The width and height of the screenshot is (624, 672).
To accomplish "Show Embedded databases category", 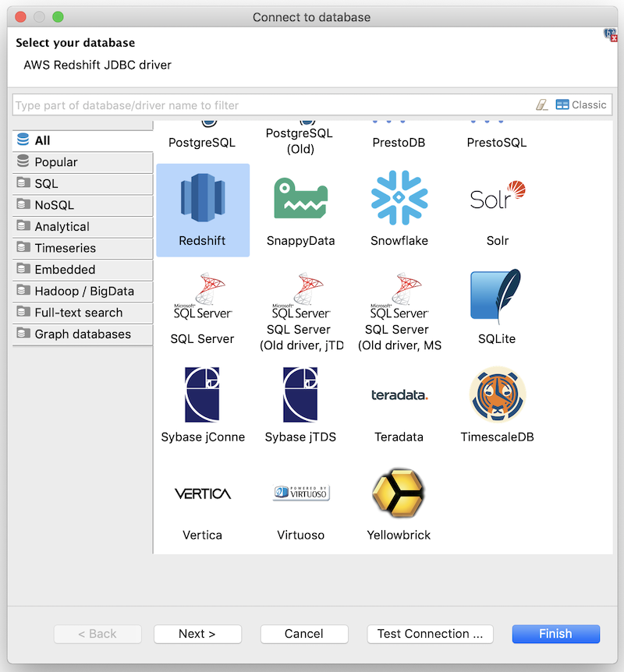I will point(83,269).
